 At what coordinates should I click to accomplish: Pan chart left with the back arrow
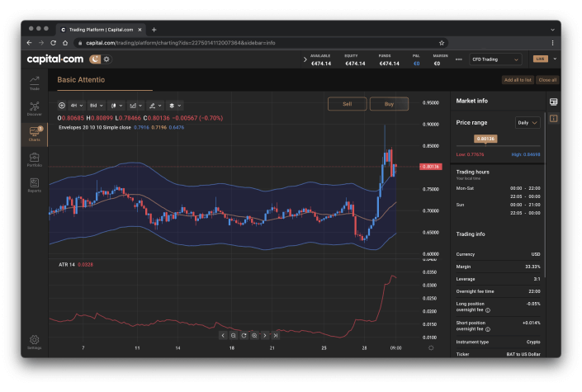pos(223,336)
